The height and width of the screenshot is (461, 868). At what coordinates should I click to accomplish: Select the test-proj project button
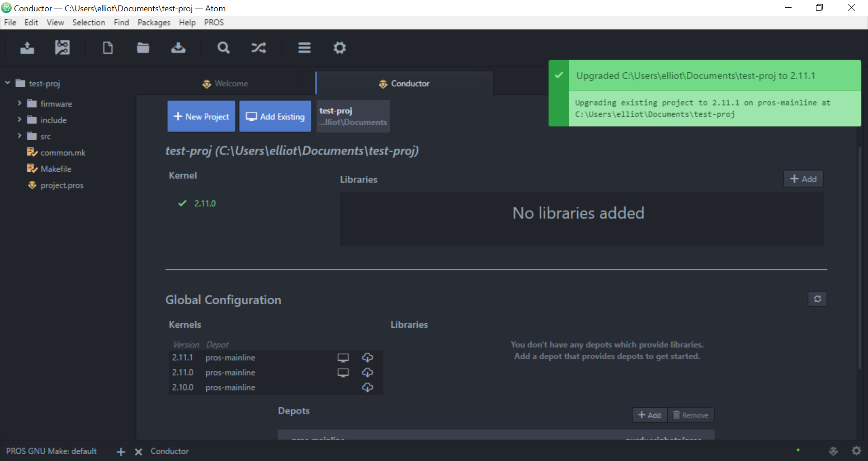353,116
